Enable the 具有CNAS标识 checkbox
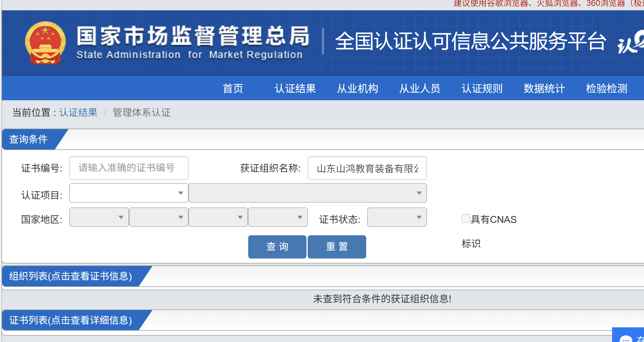Viewport: 644px width, 342px height. point(466,218)
